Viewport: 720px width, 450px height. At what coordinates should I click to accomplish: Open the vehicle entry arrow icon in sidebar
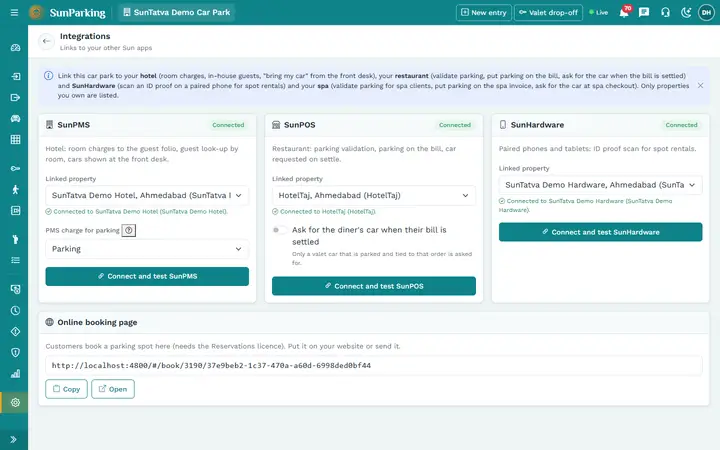[x=15, y=76]
